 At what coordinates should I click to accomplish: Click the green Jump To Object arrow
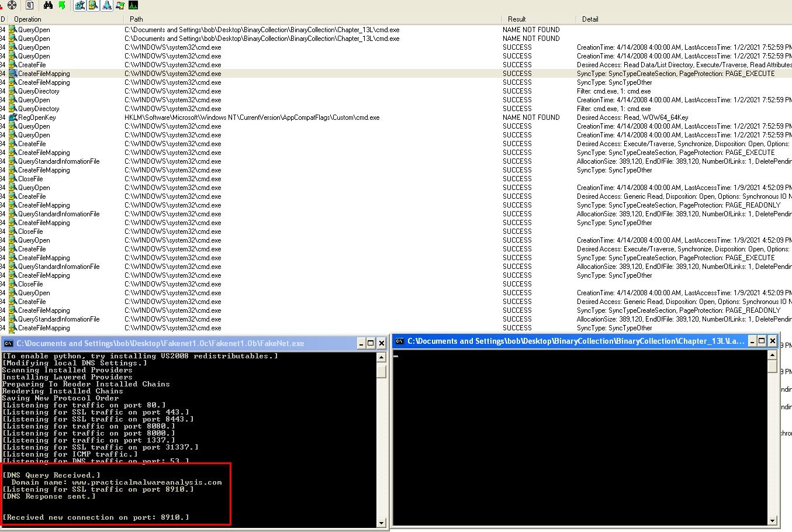pyautogui.click(x=62, y=5)
